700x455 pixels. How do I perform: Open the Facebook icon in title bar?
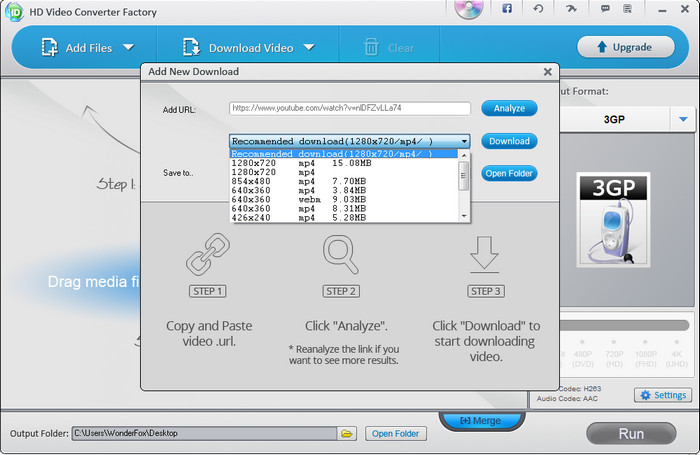pos(507,8)
